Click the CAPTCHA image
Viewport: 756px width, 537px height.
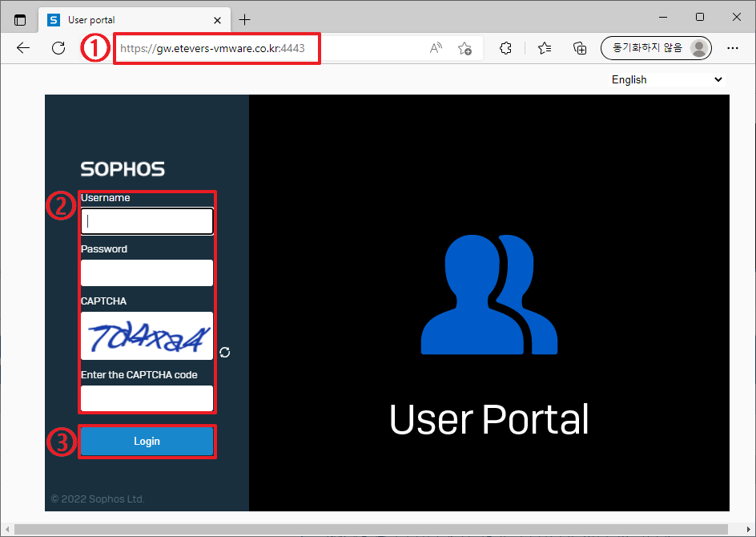147,336
